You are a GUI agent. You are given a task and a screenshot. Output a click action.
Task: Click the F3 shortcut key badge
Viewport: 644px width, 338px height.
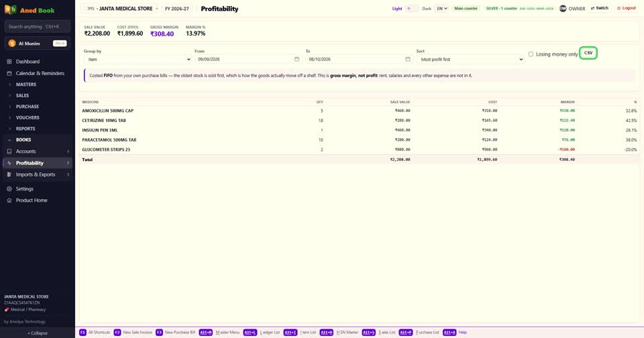[159, 332]
